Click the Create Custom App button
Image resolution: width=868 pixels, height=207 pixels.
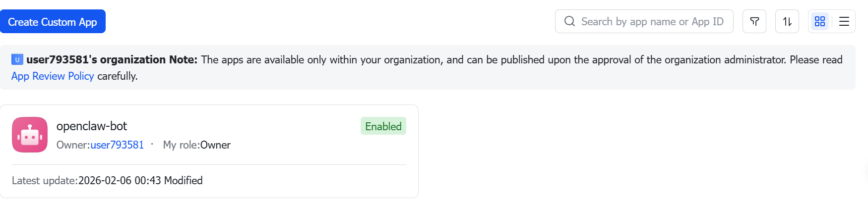53,22
